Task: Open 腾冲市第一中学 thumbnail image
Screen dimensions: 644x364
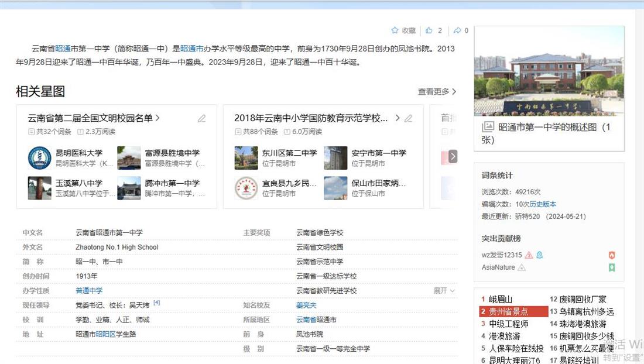Action: [129, 188]
